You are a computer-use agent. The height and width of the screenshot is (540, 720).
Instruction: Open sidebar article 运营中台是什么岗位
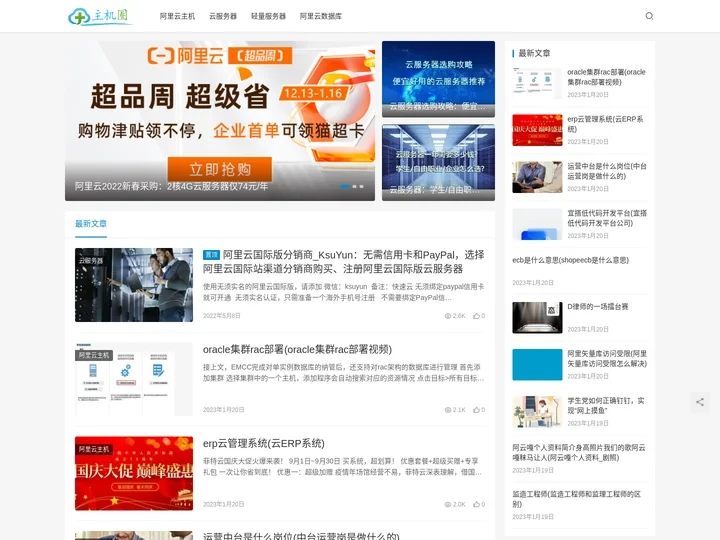607,171
